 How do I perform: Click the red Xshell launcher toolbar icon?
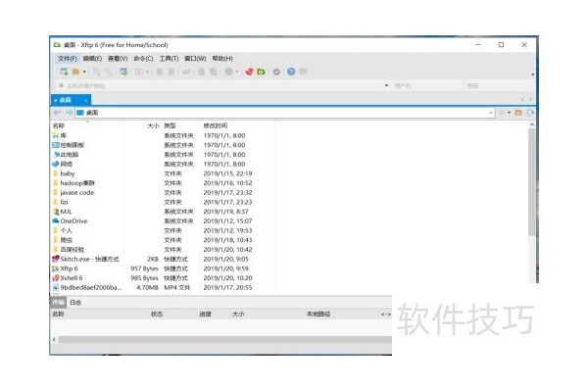click(249, 72)
